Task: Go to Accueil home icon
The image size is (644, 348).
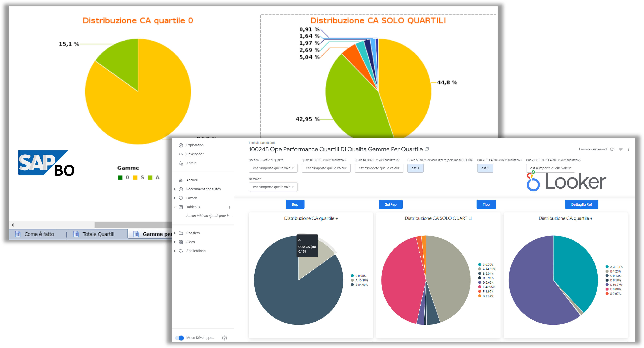Action: click(x=181, y=180)
